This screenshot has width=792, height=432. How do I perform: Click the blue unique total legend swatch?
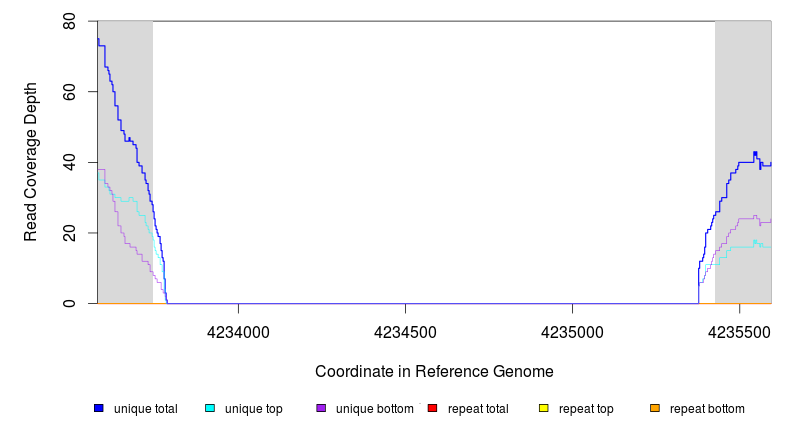click(99, 408)
